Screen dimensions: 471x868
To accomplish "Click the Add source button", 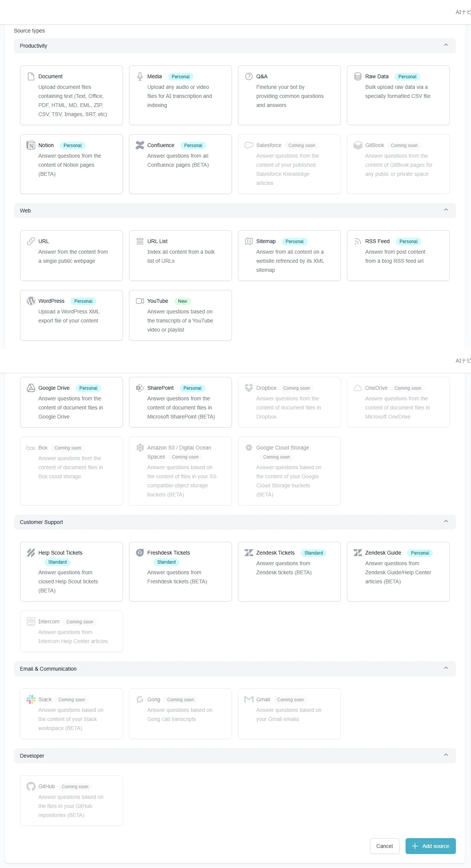I will (x=431, y=846).
